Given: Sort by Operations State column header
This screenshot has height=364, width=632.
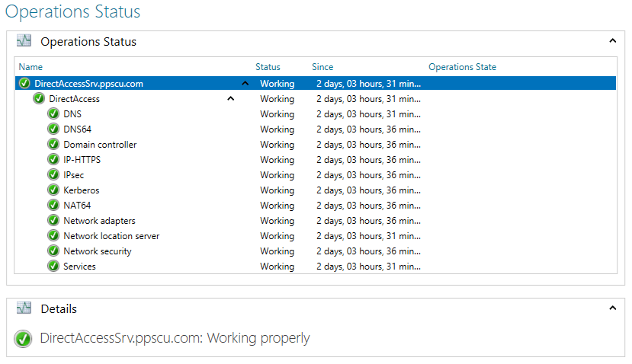Looking at the screenshot, I should [x=462, y=67].
